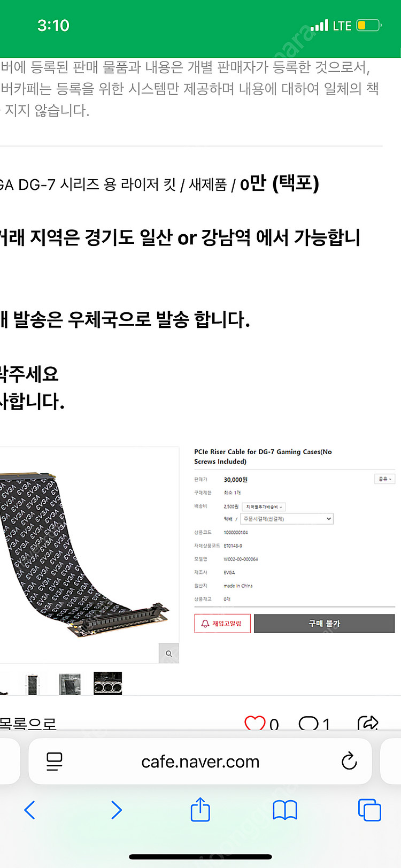Go back via 목록으로 link

[28, 723]
